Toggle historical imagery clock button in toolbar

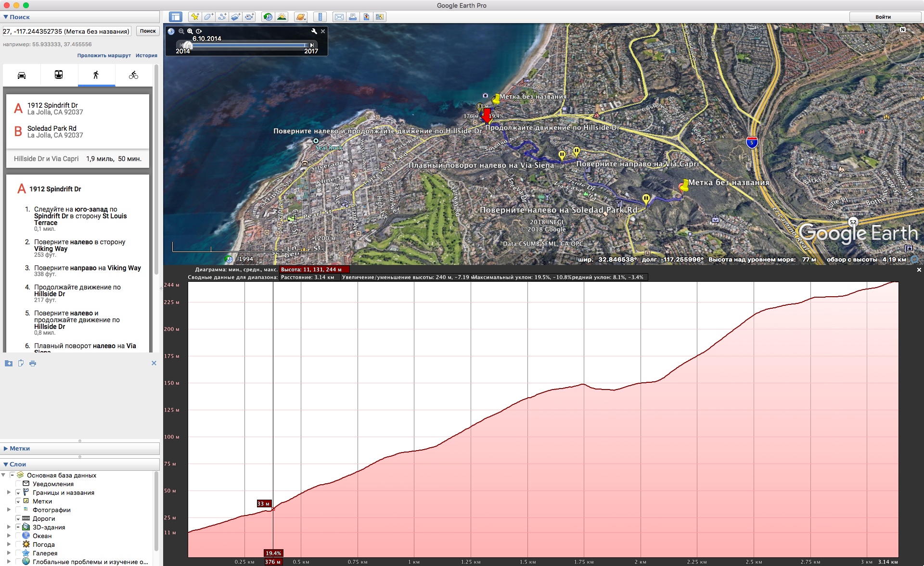coord(268,17)
